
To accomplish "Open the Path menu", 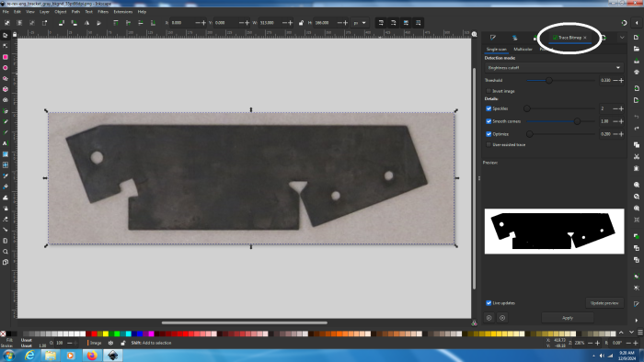I will click(75, 12).
